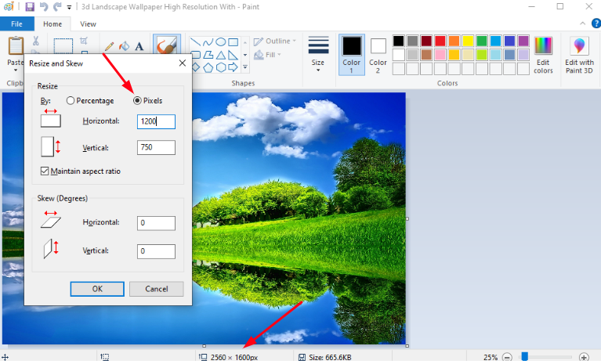Open the File menu
The image size is (601, 364).
pos(16,24)
